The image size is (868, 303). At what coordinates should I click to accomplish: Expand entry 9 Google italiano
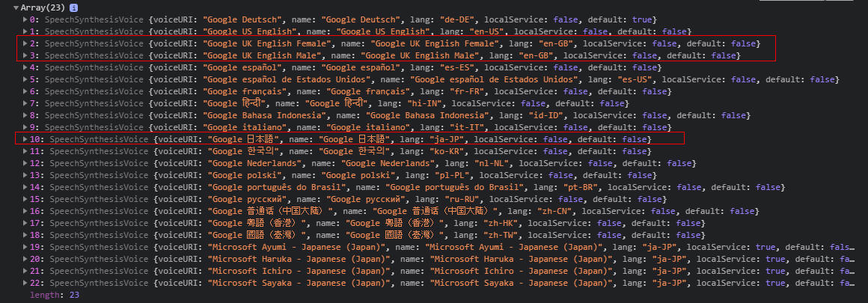[25, 127]
